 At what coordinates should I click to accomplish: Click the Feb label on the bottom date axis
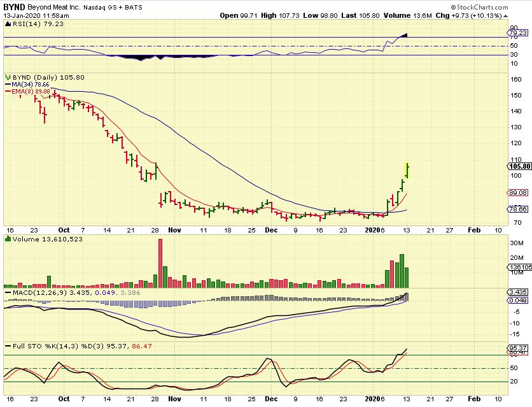pos(474,399)
